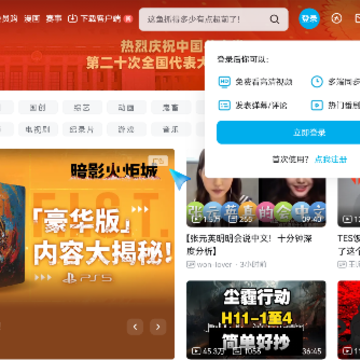Viewport: 360px width, 360px height.
Task: Click the search magnifier icon
Action: pos(274,19)
